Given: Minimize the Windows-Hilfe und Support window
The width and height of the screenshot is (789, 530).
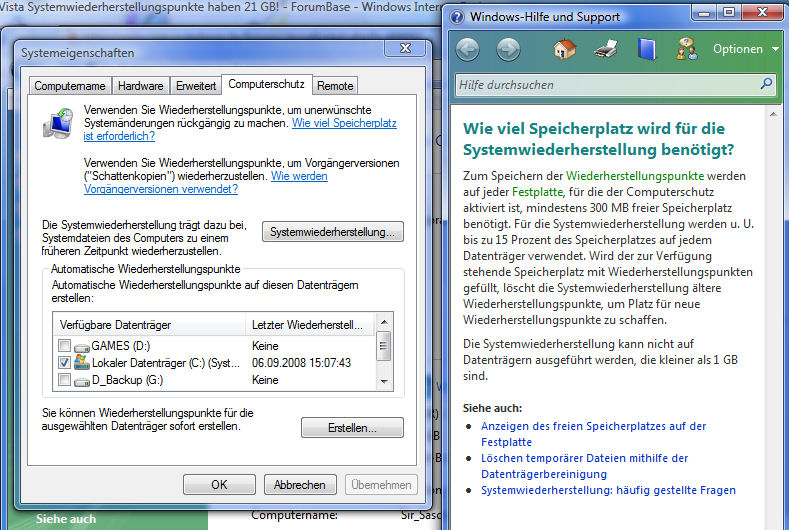Looking at the screenshot, I should (x=704, y=13).
